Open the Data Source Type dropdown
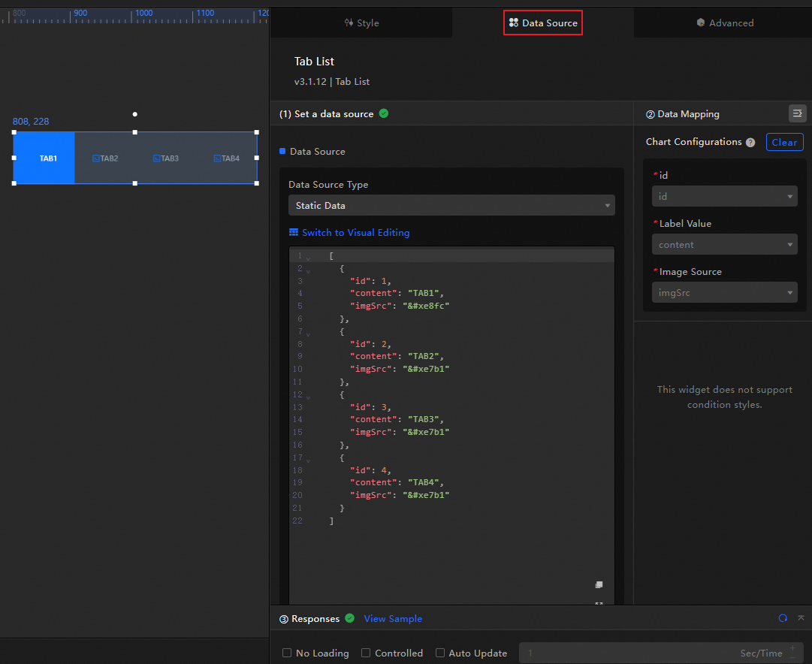This screenshot has height=664, width=812. click(x=451, y=205)
